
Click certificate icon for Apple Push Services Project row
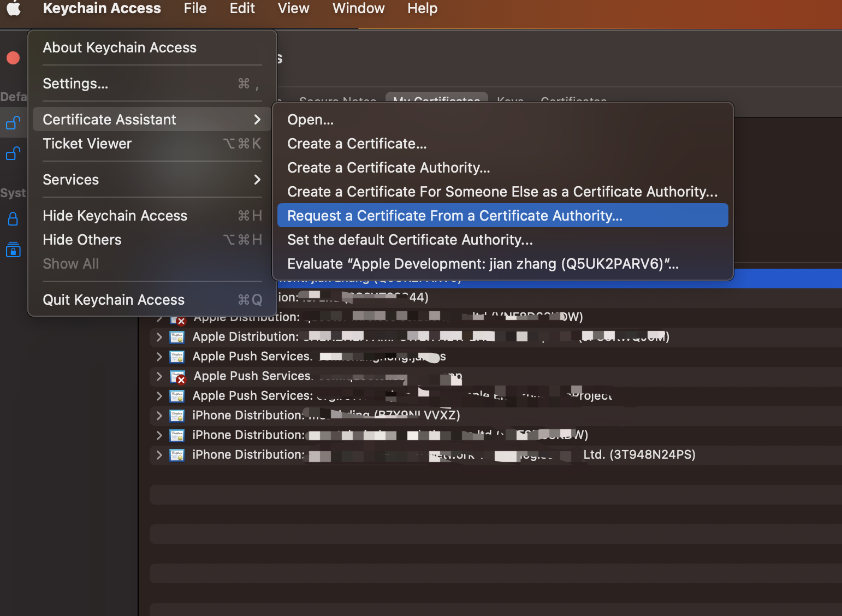click(x=177, y=396)
